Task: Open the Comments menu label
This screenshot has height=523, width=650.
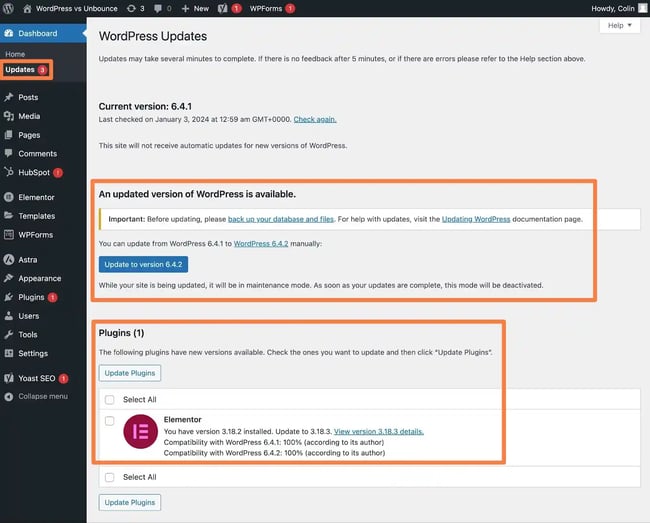Action: pos(38,153)
